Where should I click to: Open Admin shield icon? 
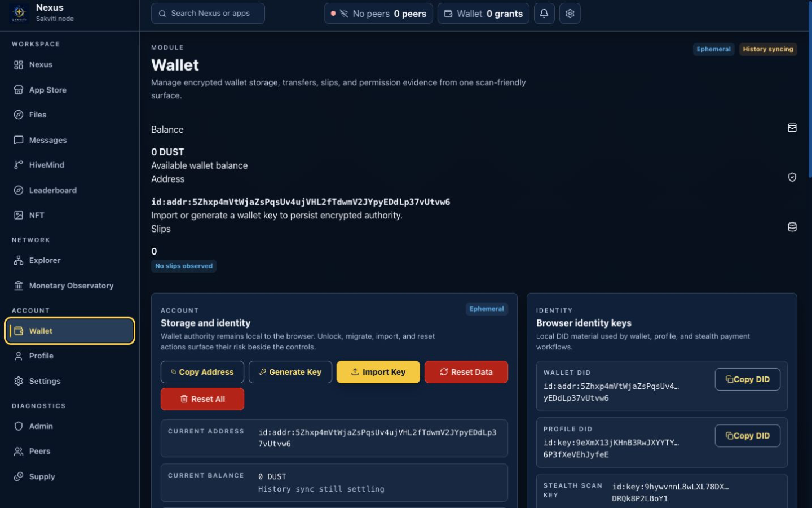(19, 426)
